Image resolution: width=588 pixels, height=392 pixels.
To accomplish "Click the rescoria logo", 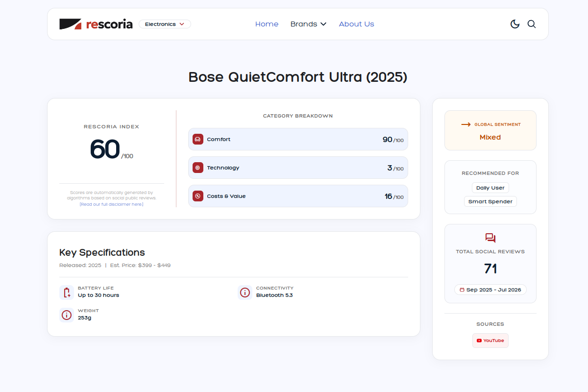I will tap(96, 24).
